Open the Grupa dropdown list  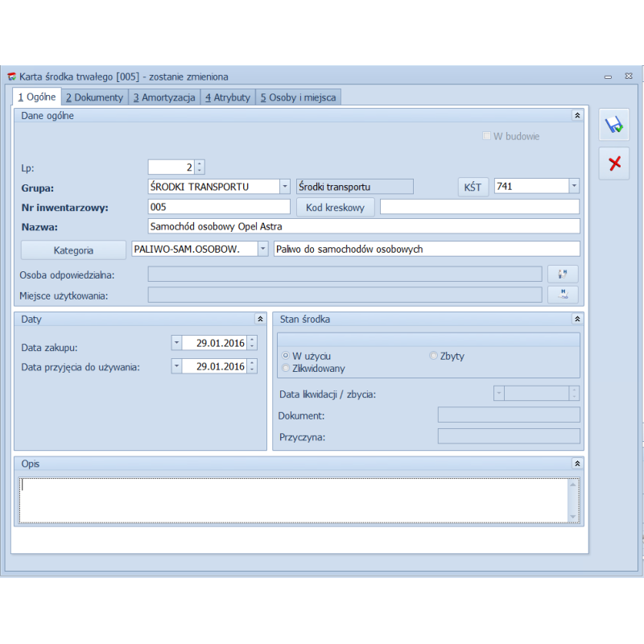click(284, 187)
